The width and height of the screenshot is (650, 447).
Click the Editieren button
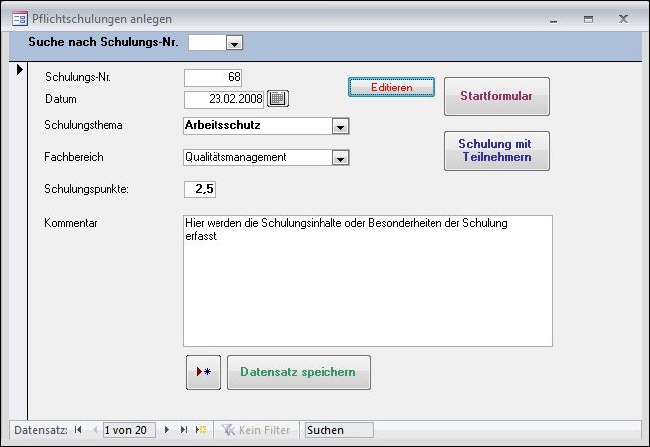click(x=391, y=87)
